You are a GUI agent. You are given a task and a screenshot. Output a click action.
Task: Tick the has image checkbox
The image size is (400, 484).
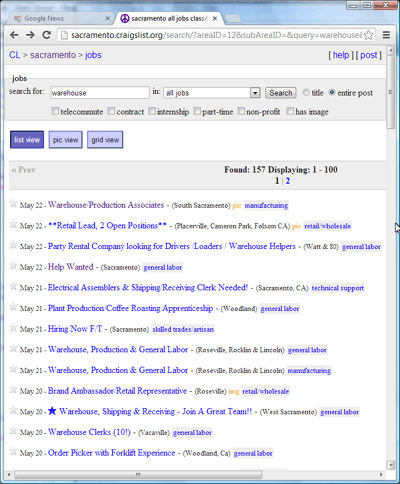pyautogui.click(x=290, y=111)
